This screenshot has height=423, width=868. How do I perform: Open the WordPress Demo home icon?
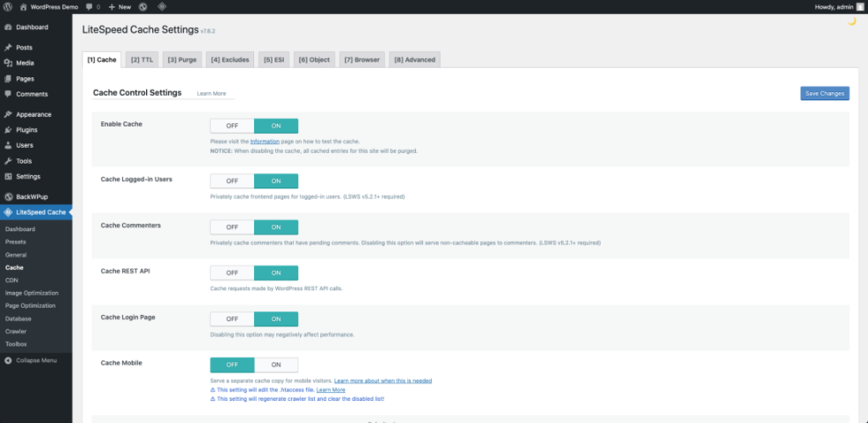[23, 7]
